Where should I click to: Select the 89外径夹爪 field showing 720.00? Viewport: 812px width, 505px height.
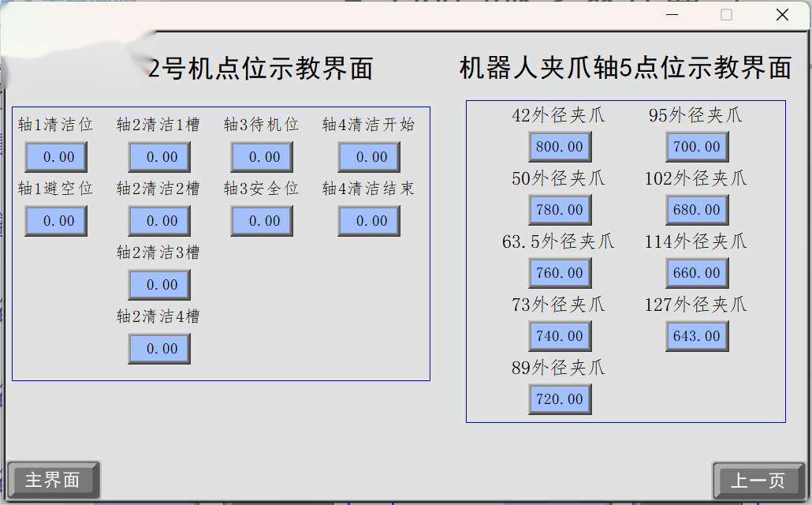(560, 399)
